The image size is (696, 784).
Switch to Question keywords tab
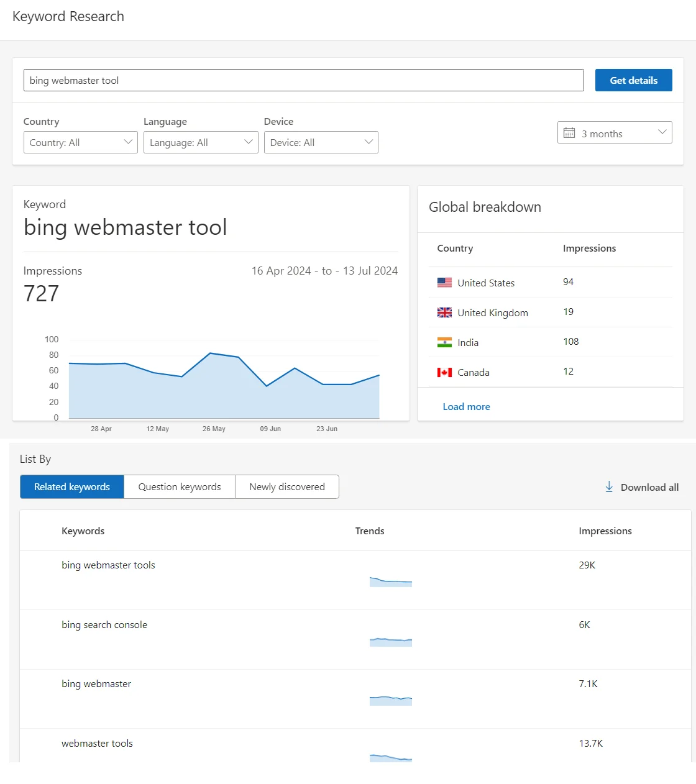(x=180, y=487)
